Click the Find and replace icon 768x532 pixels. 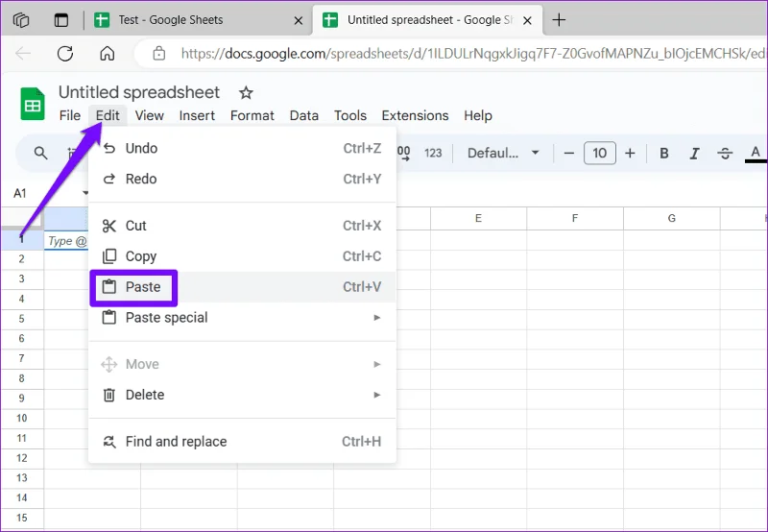109,442
